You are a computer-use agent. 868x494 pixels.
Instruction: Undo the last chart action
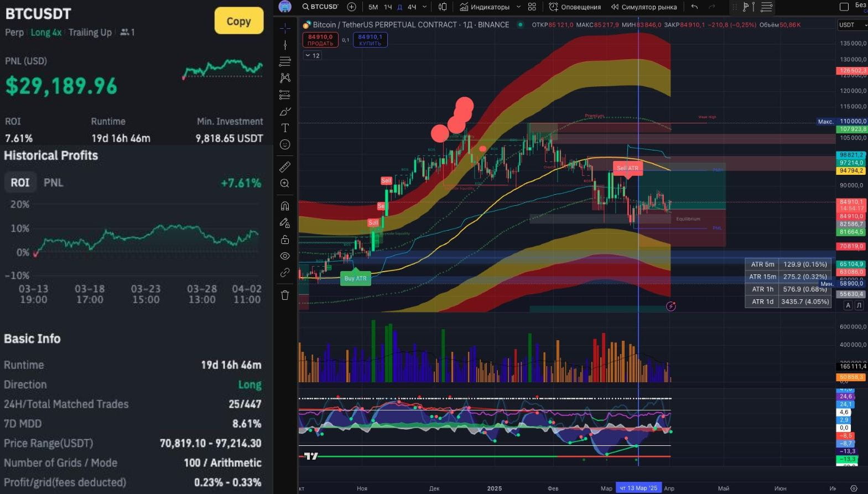pyautogui.click(x=695, y=7)
